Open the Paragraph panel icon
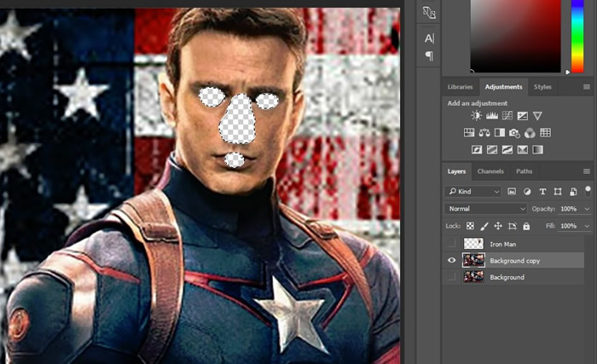 click(429, 56)
